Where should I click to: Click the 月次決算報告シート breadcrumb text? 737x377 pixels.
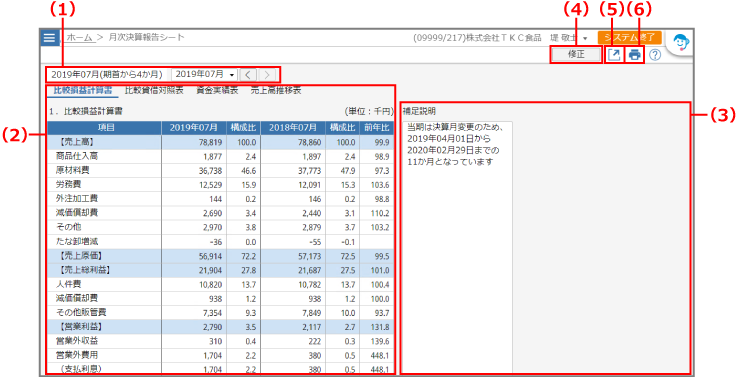(146, 38)
